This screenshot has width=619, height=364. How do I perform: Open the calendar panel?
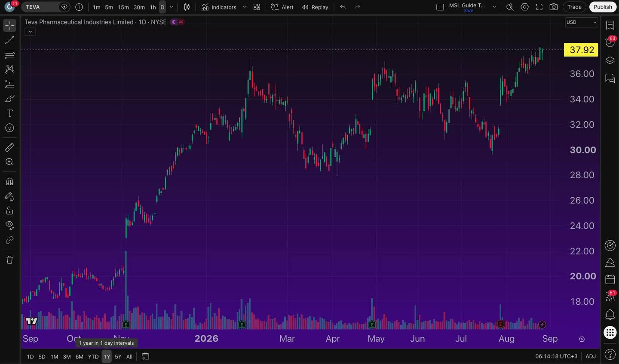point(610,279)
